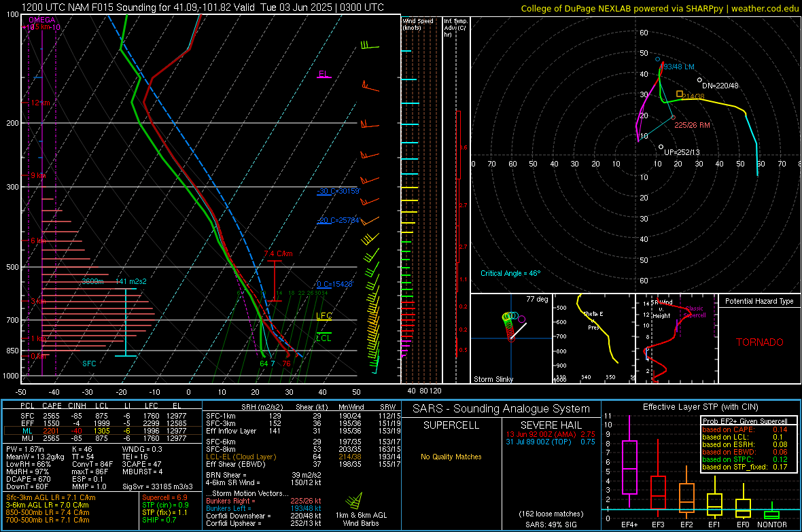Click the Corfidi Downshear = 220/48 kt line

tap(264, 516)
